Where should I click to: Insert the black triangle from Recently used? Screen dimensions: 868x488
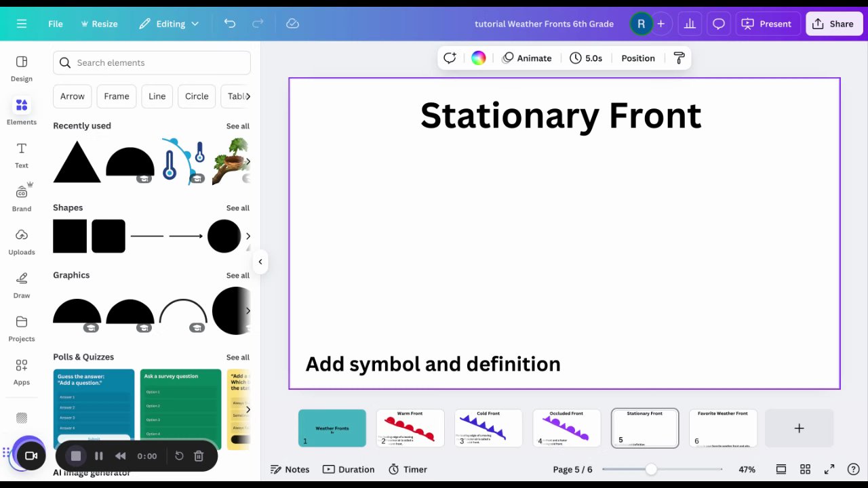click(x=77, y=162)
